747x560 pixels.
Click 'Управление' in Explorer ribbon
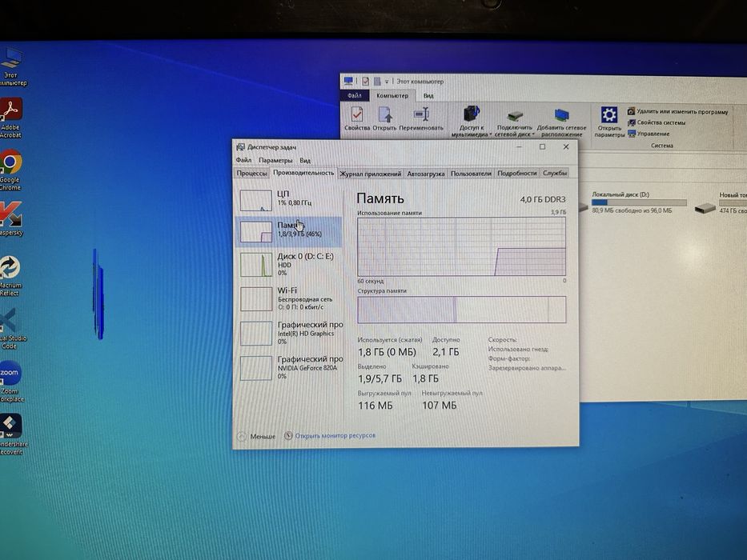pyautogui.click(x=649, y=134)
